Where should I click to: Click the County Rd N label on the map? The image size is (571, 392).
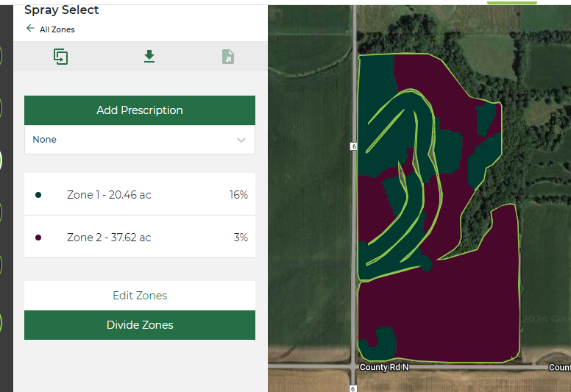(x=383, y=367)
